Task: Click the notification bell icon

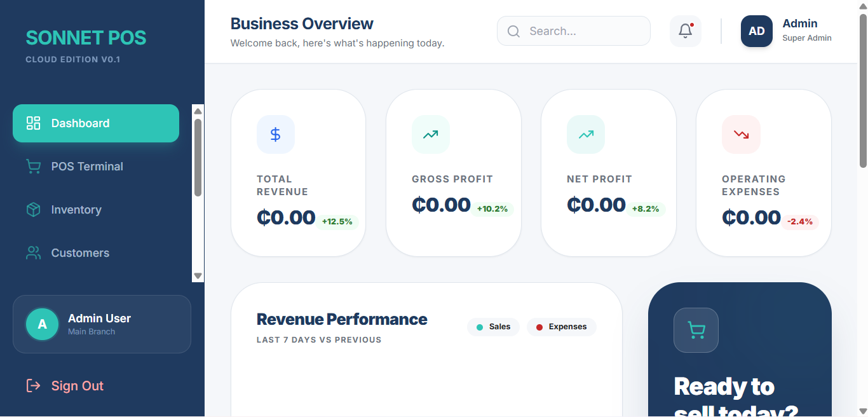Action: 685,31
